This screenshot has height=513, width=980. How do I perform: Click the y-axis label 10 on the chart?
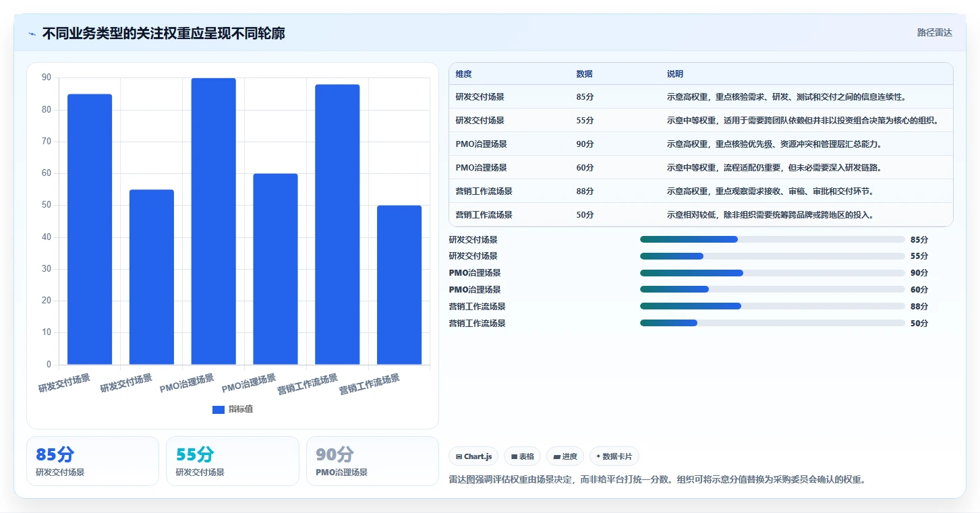click(x=47, y=332)
